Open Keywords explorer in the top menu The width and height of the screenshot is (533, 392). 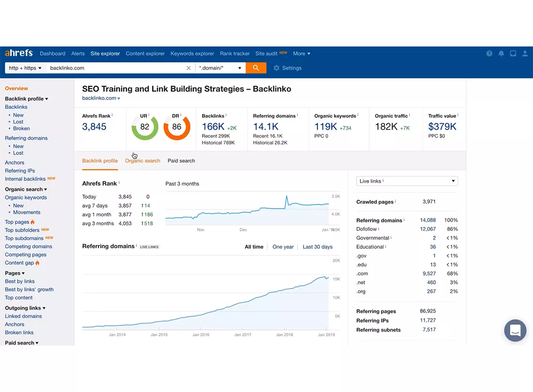pos(192,54)
